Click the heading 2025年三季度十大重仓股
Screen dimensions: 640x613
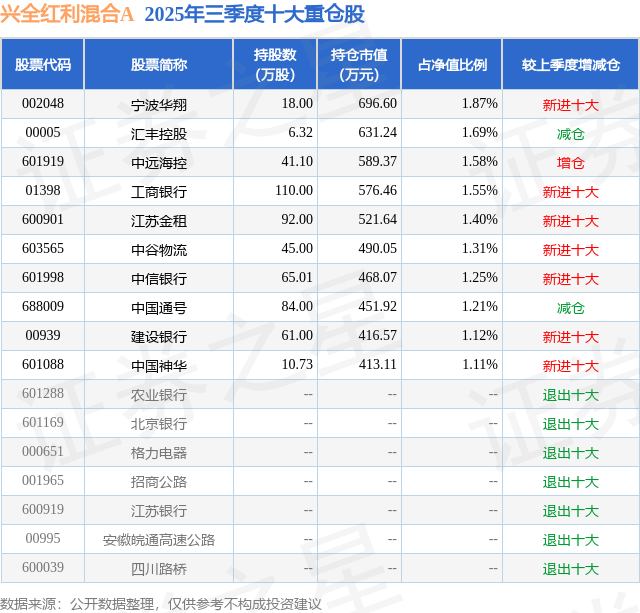(255, 14)
